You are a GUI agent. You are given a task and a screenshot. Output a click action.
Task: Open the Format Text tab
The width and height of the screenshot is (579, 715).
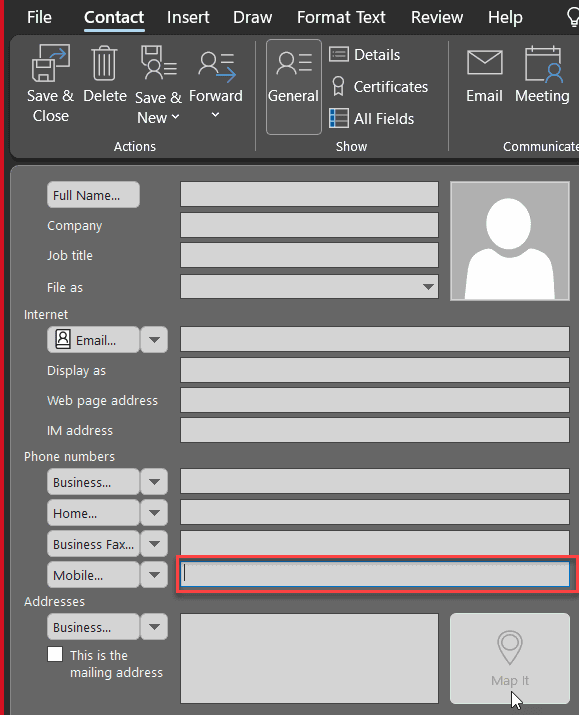341,17
